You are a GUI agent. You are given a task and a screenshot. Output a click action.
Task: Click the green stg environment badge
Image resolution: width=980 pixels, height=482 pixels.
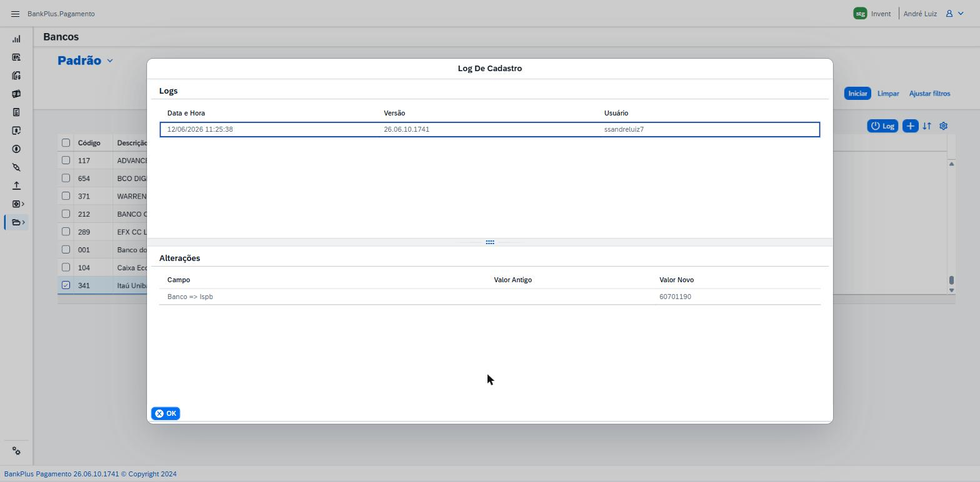(x=860, y=14)
